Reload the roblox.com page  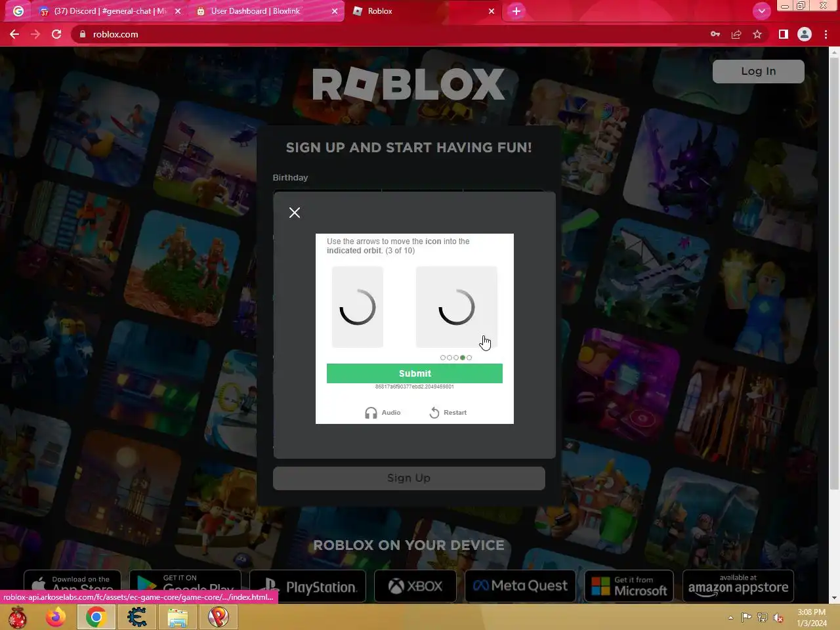[x=56, y=34]
